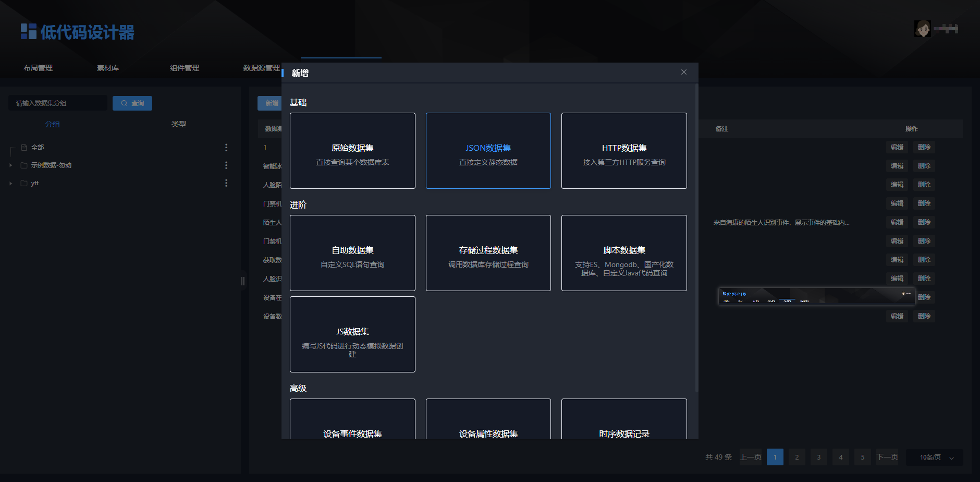980x482 pixels.
Task: Open the 10条/页 page size dropdown
Action: point(935,457)
